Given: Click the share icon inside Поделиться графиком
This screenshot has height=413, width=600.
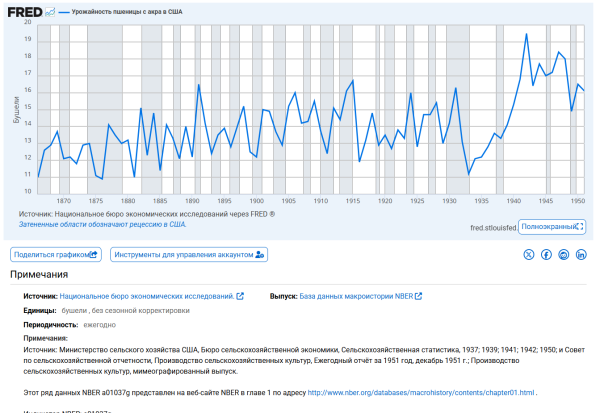Looking at the screenshot, I should click(x=94, y=255).
